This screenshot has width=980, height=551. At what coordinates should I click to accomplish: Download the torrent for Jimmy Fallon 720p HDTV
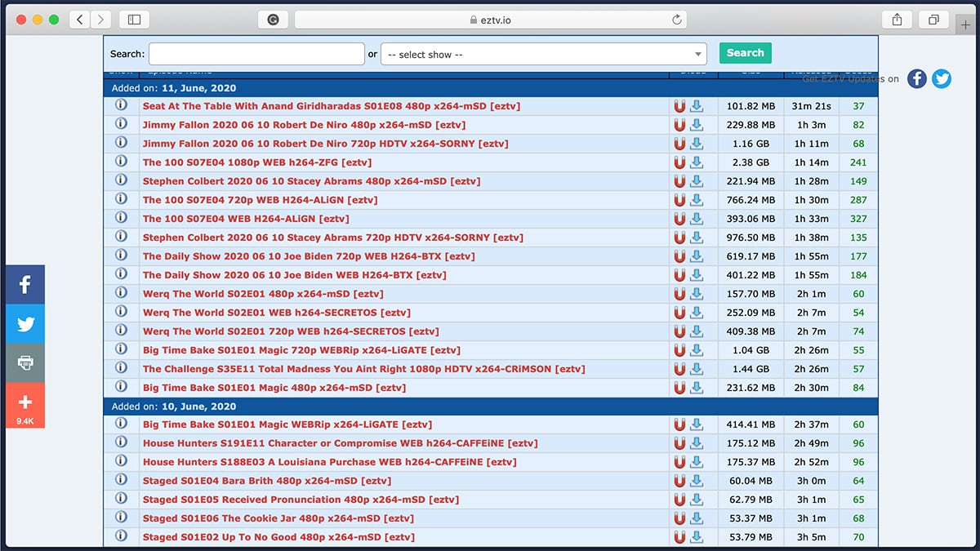click(696, 144)
